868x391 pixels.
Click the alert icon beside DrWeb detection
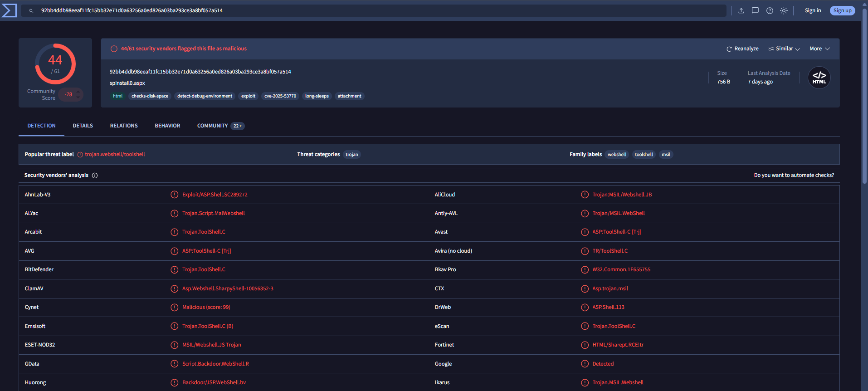click(x=585, y=307)
